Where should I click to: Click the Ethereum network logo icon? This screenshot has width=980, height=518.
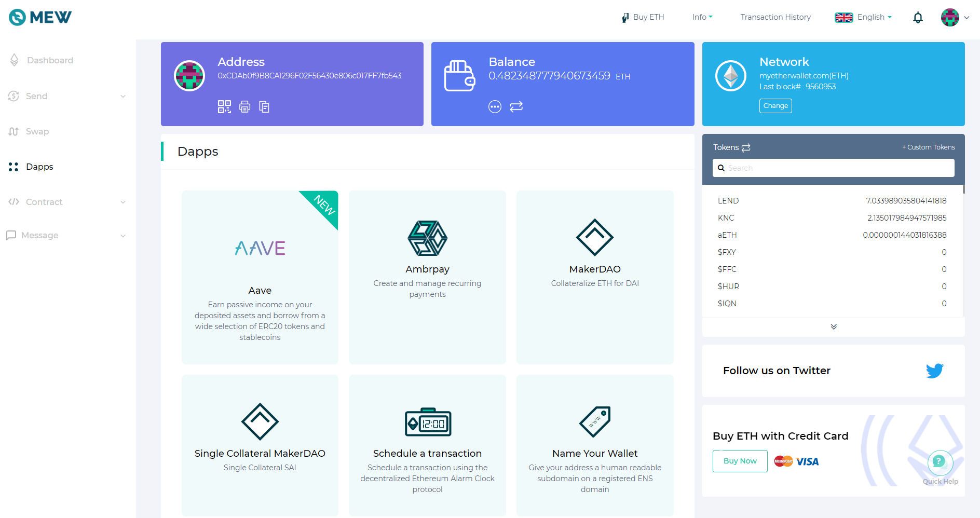[731, 76]
